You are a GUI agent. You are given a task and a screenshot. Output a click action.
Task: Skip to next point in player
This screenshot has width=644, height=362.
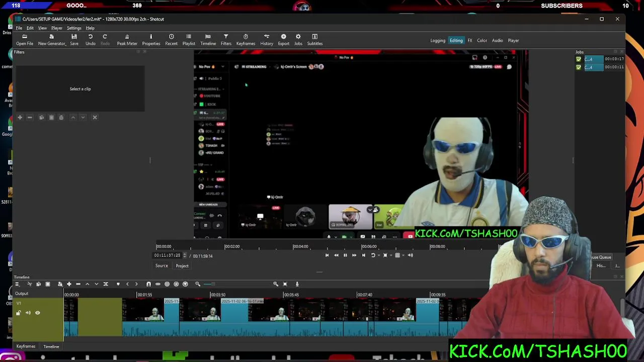point(363,255)
